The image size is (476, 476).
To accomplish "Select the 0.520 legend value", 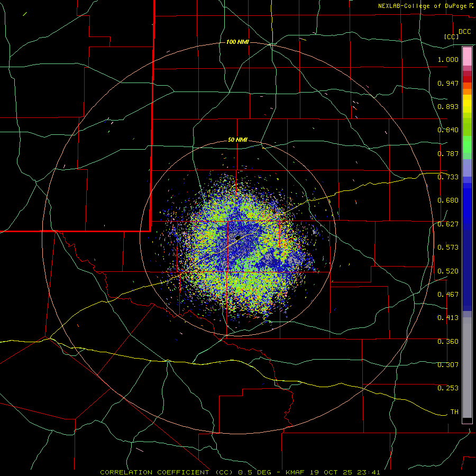I will coord(448,271).
